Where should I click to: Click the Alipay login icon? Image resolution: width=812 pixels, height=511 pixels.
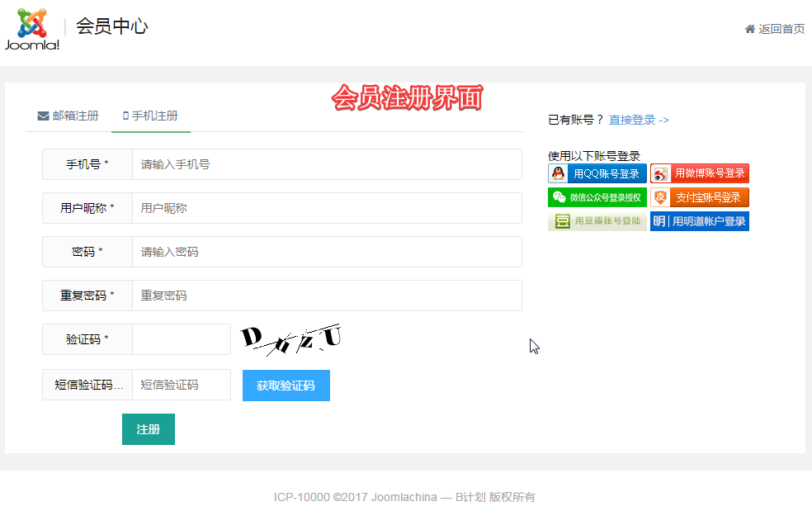660,197
